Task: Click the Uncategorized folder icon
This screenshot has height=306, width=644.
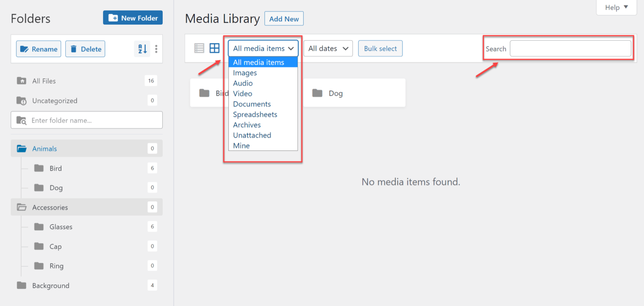Action: point(21,100)
